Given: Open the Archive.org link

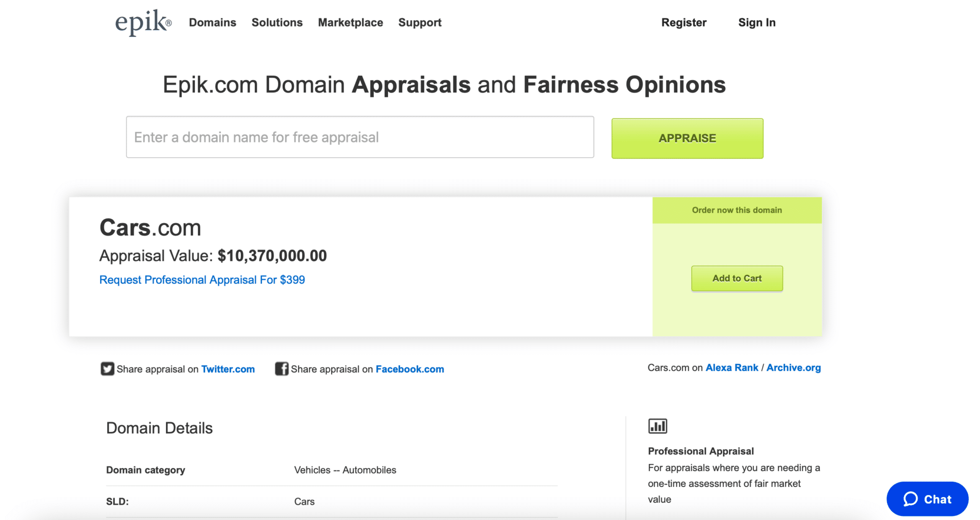Looking at the screenshot, I should point(793,367).
